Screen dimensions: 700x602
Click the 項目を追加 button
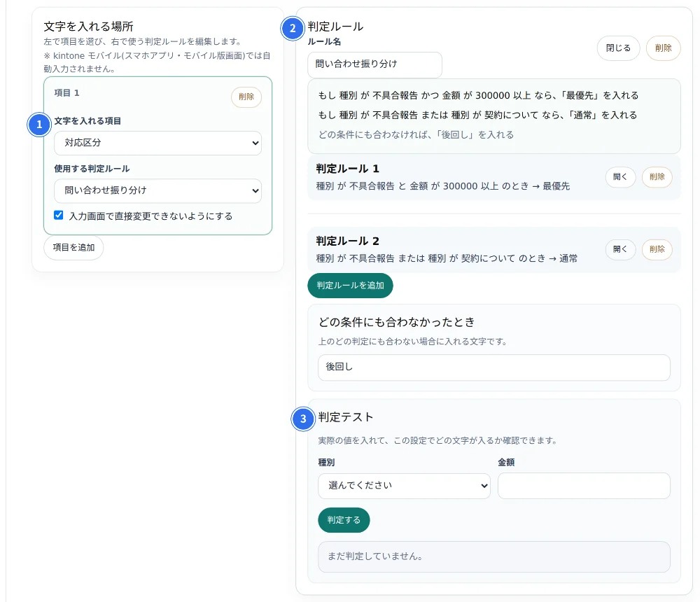73,247
